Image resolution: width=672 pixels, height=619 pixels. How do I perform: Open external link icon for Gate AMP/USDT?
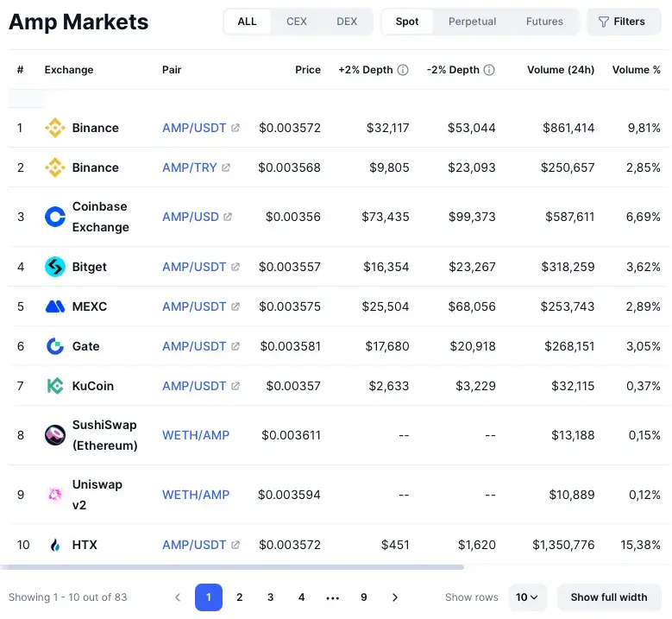pos(235,346)
